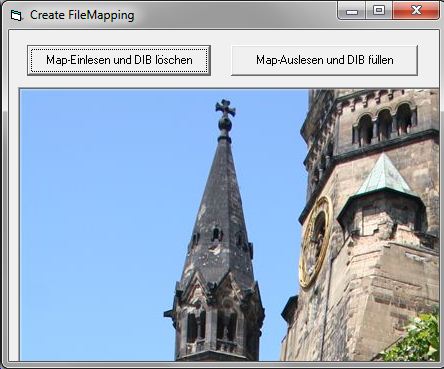Maximize the Create FileMapping window
444x369 pixels.
pos(379,11)
